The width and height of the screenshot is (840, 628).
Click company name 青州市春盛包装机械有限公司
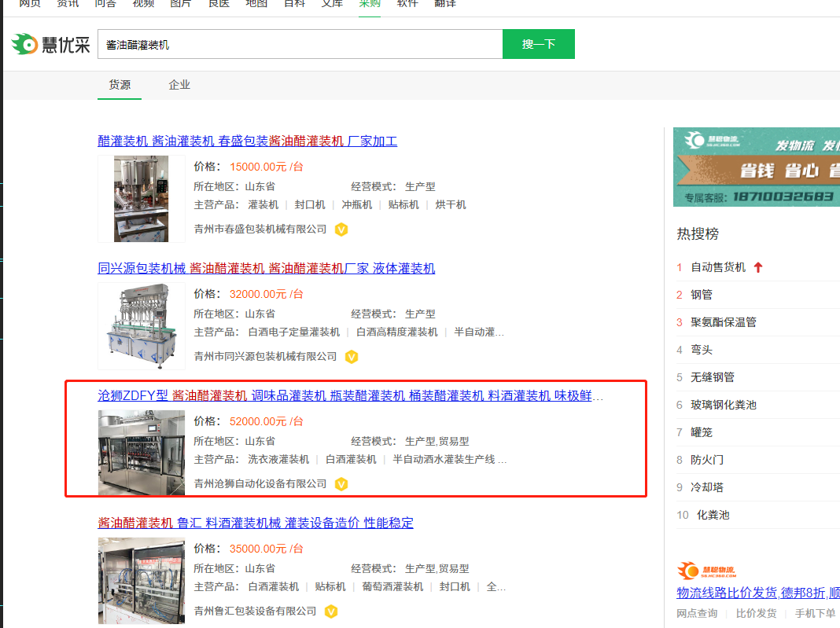click(x=260, y=230)
